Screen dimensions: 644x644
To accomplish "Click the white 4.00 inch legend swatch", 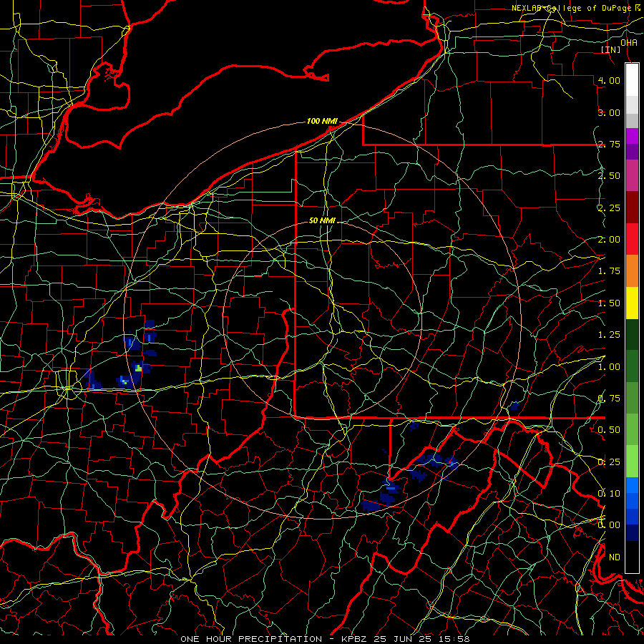I will point(632,80).
